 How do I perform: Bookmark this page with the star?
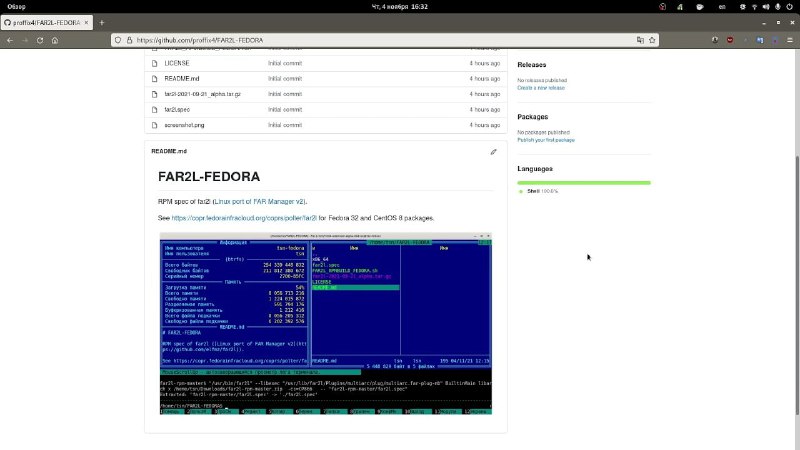click(652, 40)
